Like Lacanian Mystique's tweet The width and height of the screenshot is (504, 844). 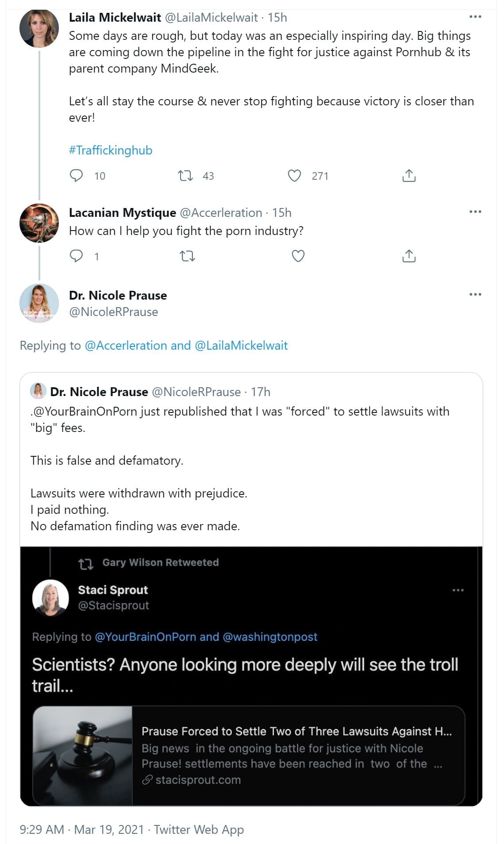[x=298, y=256]
